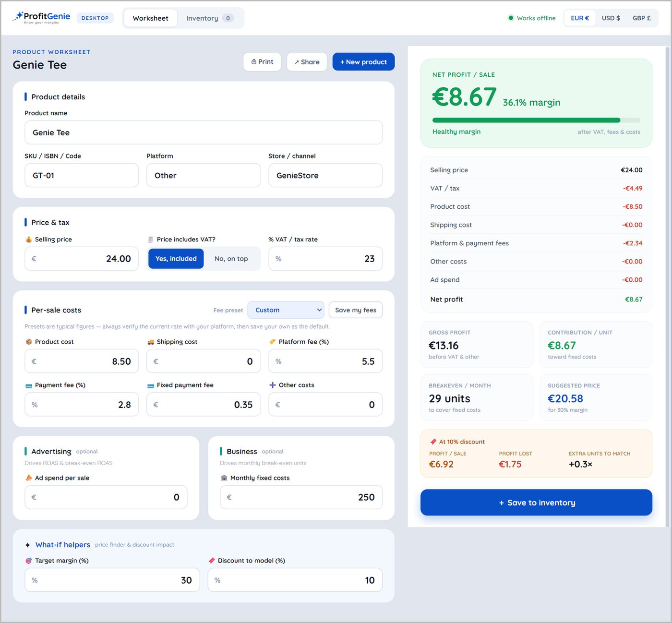Viewport: 672px width, 623px height.
Task: Focus the Other costs input
Action: pyautogui.click(x=325, y=405)
